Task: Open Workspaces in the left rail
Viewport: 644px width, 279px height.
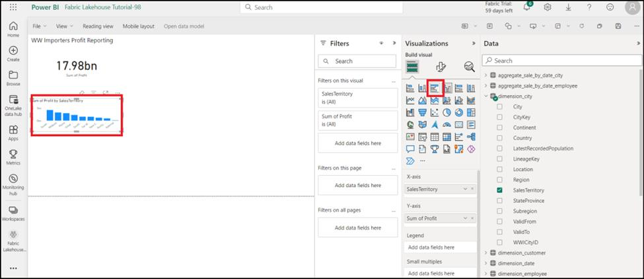Action: click(13, 214)
